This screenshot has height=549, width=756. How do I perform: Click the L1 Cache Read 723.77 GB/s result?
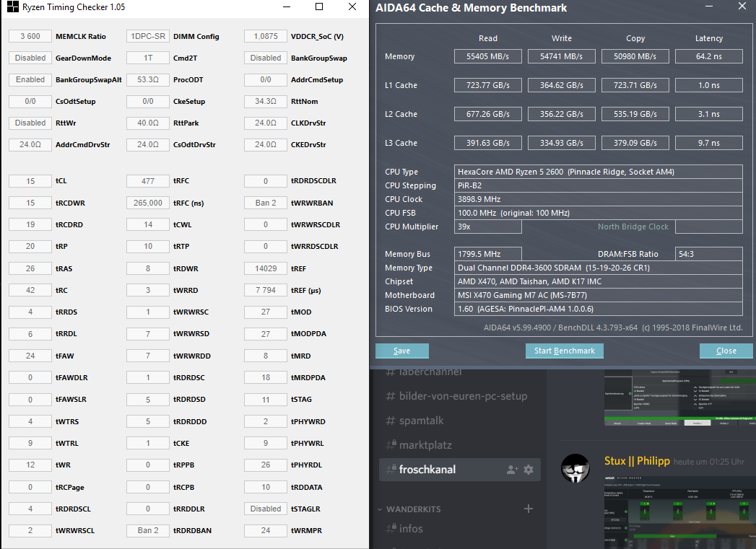[488, 85]
